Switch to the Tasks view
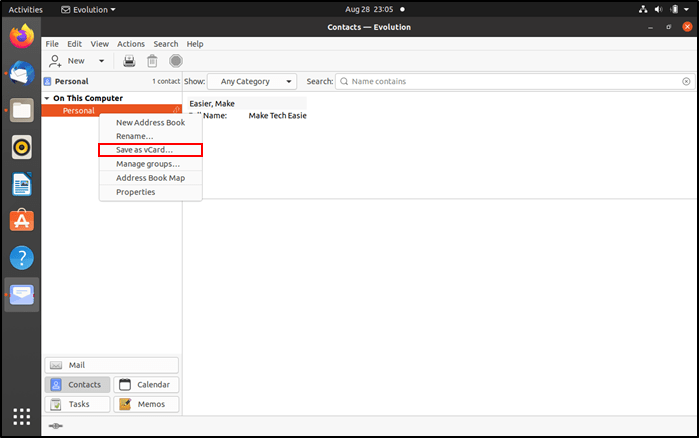This screenshot has height=438, width=699. click(x=77, y=404)
